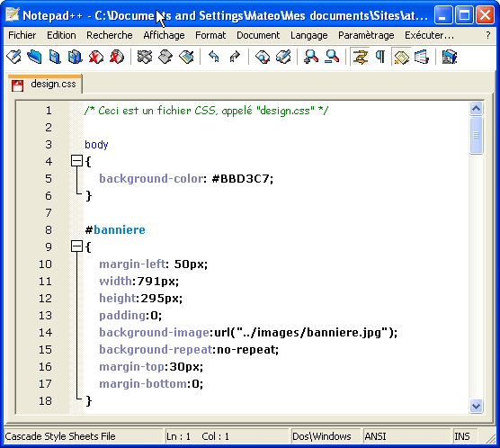Redo edit with the Redo arrow
This screenshot has width=500, height=448.
tap(235, 58)
